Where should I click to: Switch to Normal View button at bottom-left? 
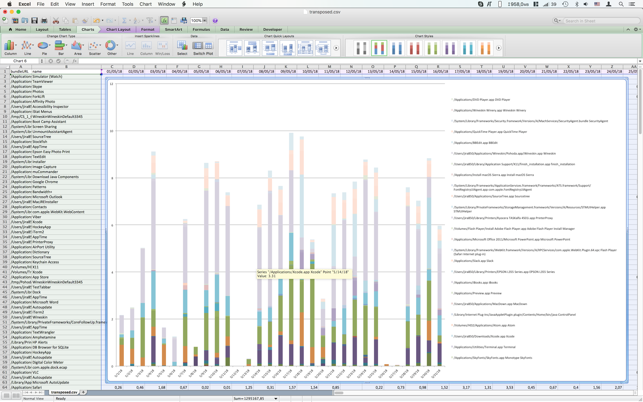pyautogui.click(x=7, y=395)
